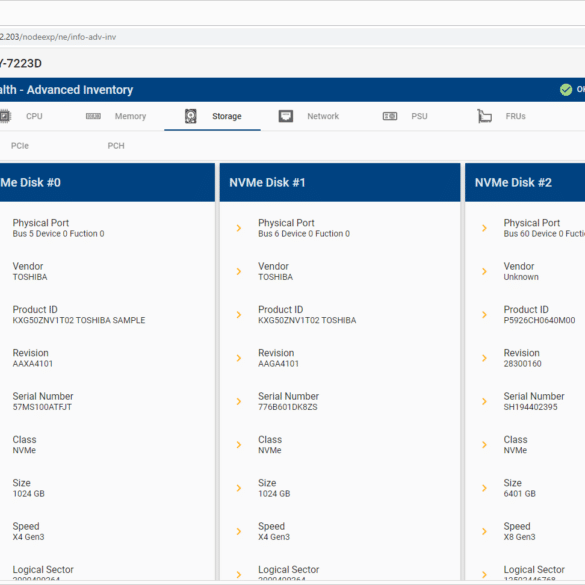Switch to the PSU tab

[x=419, y=116]
